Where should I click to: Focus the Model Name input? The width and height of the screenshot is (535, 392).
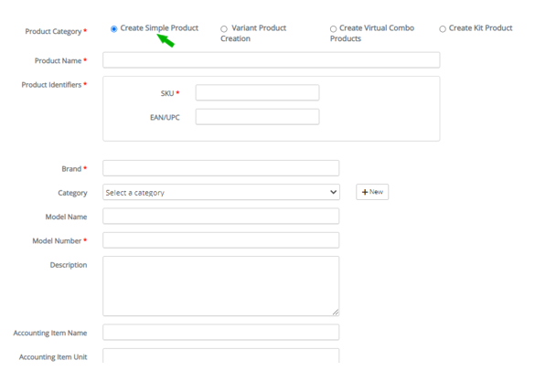[x=220, y=217]
